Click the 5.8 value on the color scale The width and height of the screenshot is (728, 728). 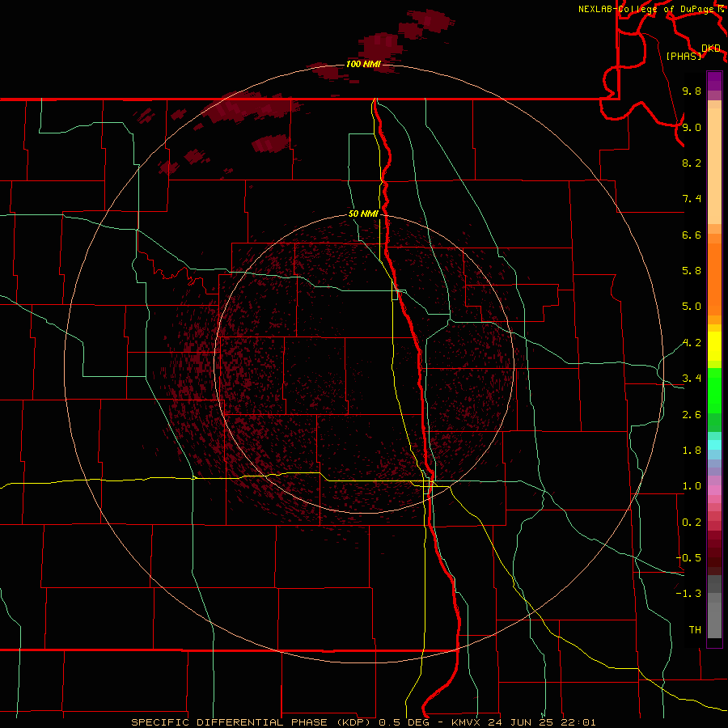point(692,271)
